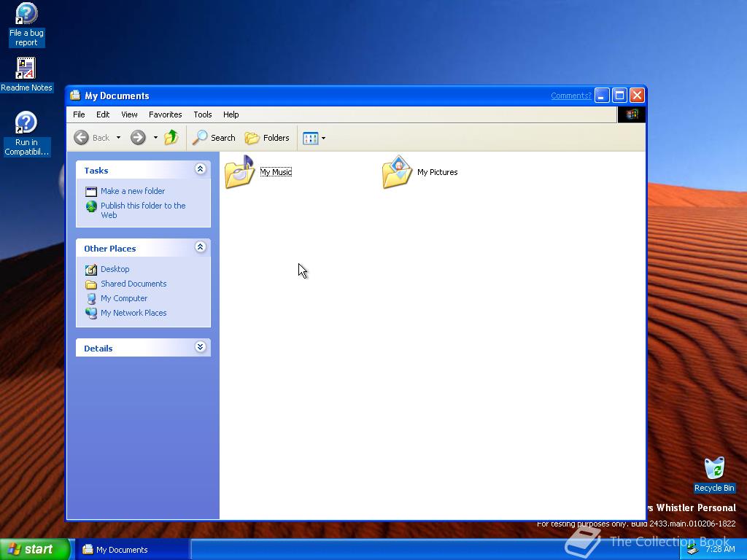Click Publish this folder to the Web
Screen dimensions: 747x560
pos(143,210)
